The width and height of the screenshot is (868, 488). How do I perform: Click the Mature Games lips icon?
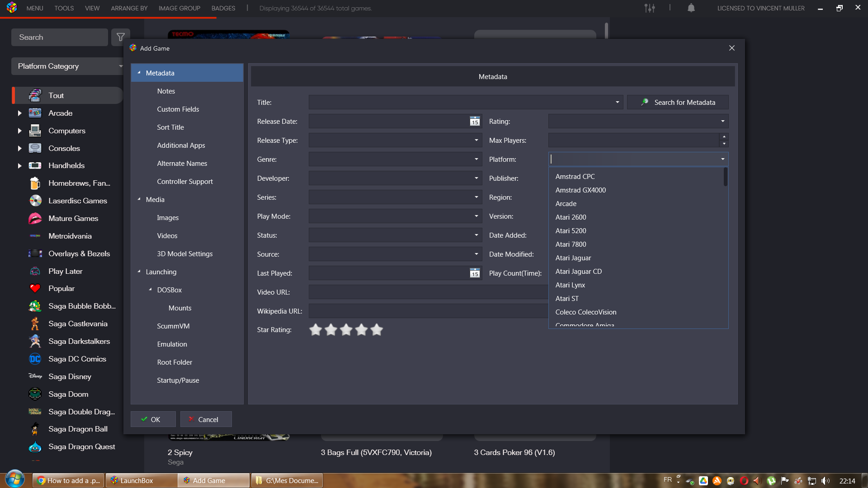pyautogui.click(x=35, y=218)
